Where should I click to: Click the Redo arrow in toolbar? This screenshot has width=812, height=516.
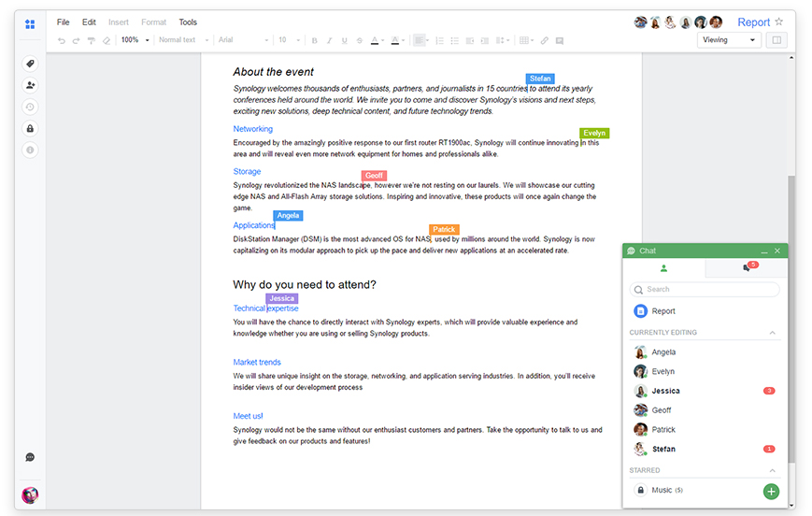(76, 40)
